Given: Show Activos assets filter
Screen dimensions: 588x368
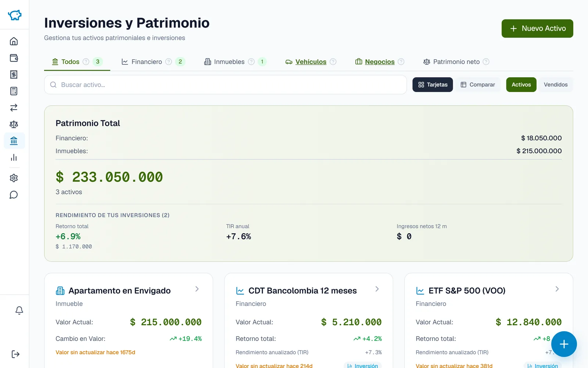Looking at the screenshot, I should 521,85.
